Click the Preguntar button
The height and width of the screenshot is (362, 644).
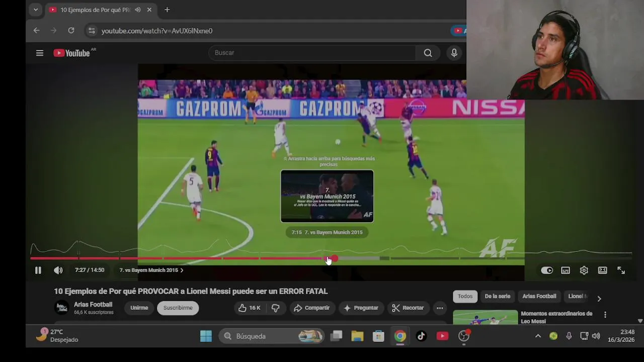point(361,308)
